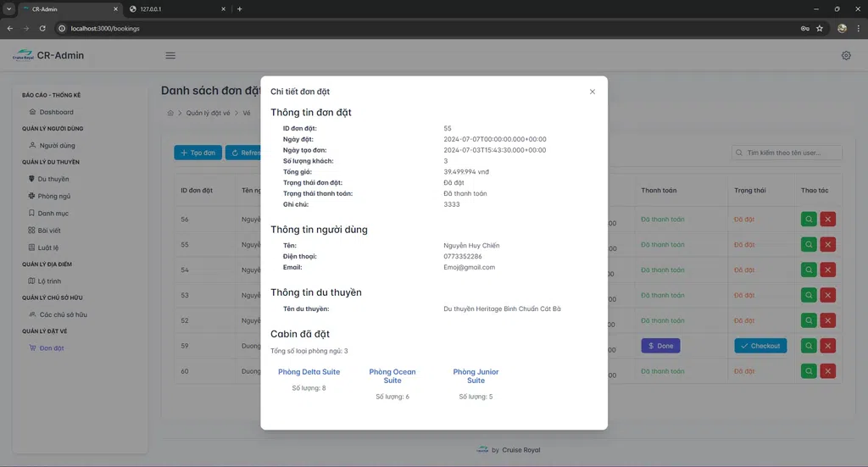
Task: Toggle the hamburger sidebar menu icon
Action: 170,56
